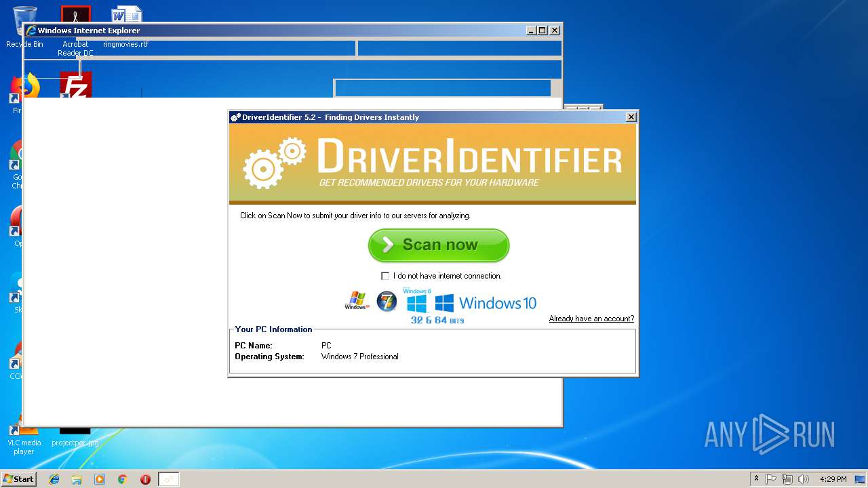This screenshot has width=868, height=488.
Task: Maximize the Windows Internet Explorer window
Action: tap(542, 30)
